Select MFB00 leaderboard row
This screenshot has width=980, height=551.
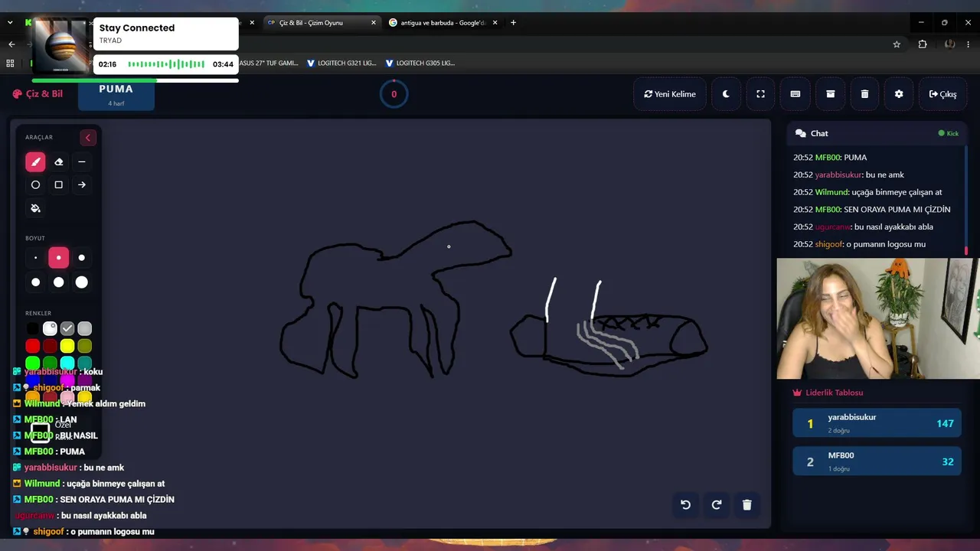(877, 461)
